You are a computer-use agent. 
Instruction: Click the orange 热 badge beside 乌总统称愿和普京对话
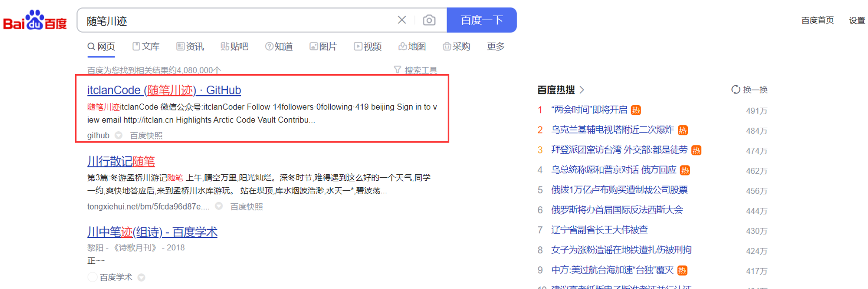click(x=685, y=170)
